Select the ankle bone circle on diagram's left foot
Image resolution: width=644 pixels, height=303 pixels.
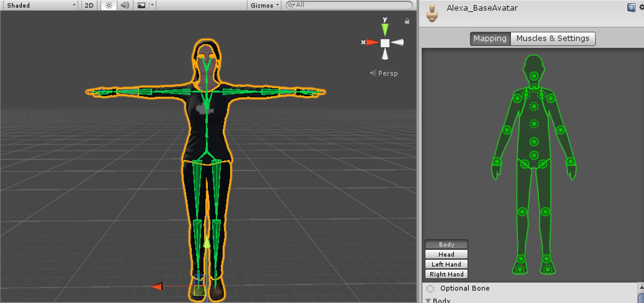(x=521, y=259)
